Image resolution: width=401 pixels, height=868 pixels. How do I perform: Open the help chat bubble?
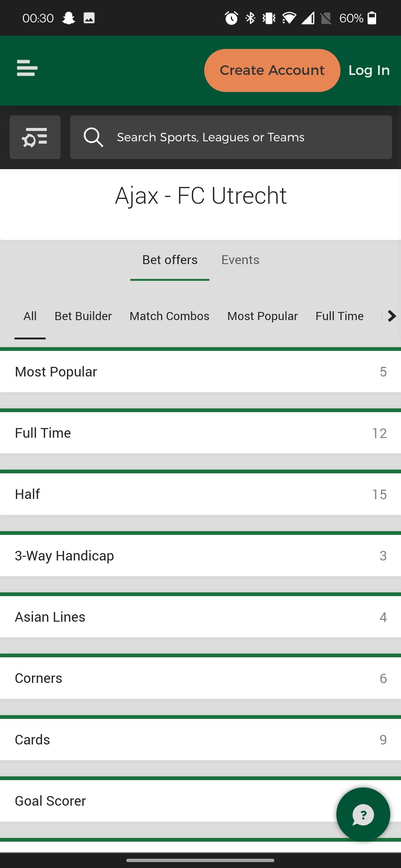coord(363,815)
